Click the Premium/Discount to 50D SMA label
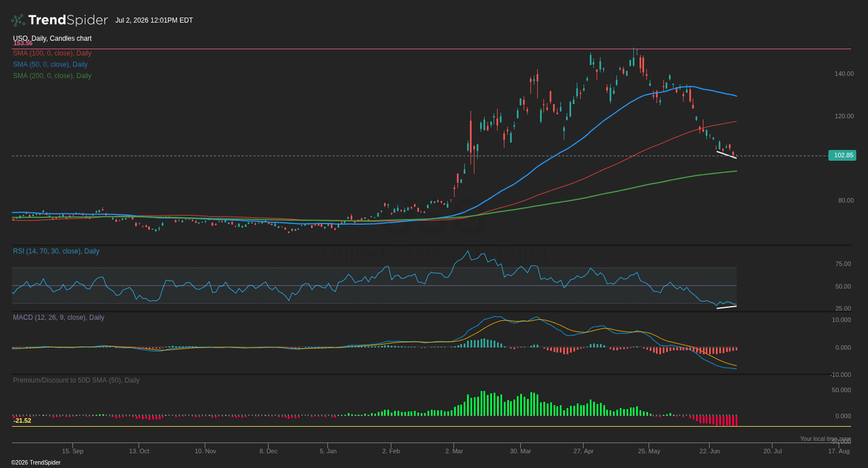868x468 pixels. [x=76, y=380]
